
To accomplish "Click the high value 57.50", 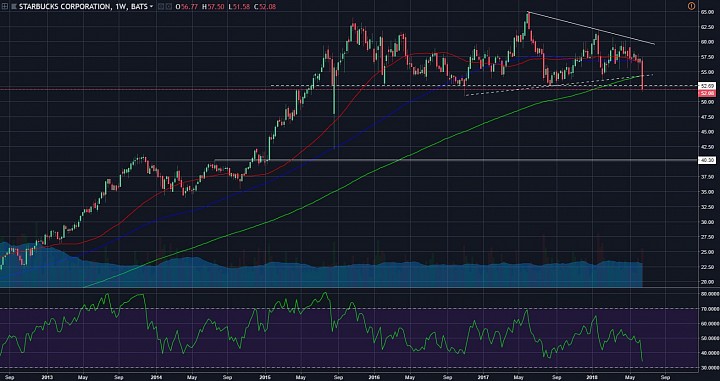I will click(216, 6).
